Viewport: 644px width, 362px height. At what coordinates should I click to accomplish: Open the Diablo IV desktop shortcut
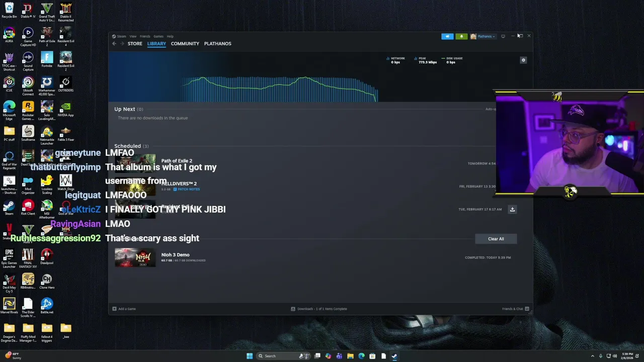(28, 11)
